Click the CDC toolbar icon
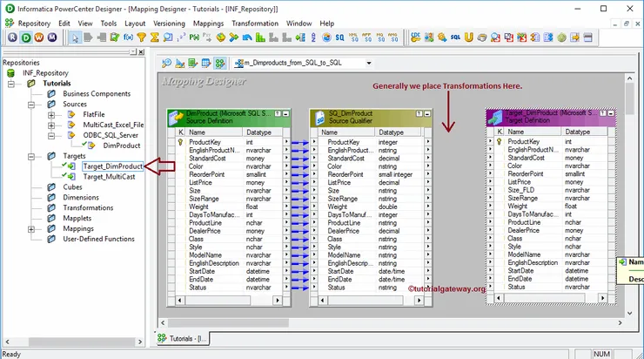Screen dimensions: 644x359 point(416,37)
